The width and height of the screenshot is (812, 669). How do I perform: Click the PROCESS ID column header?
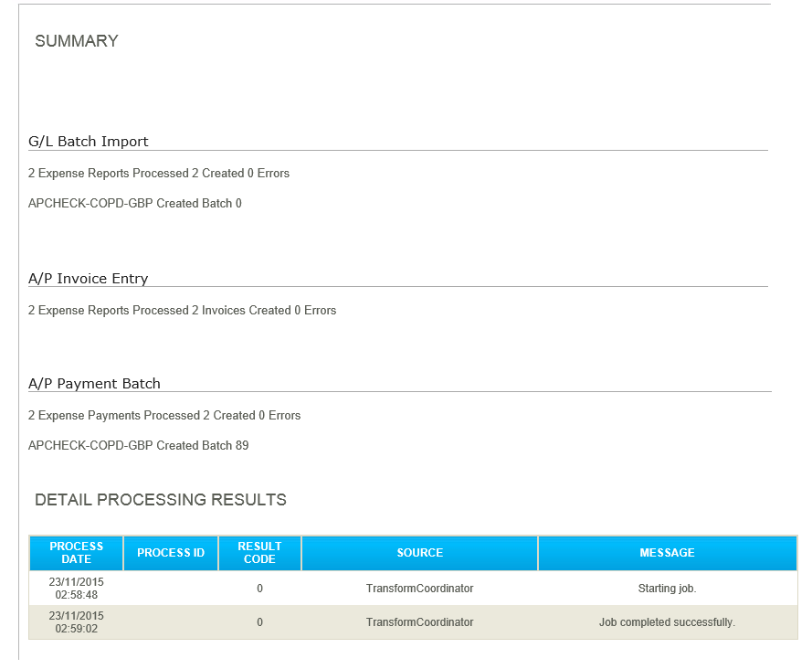(x=171, y=553)
